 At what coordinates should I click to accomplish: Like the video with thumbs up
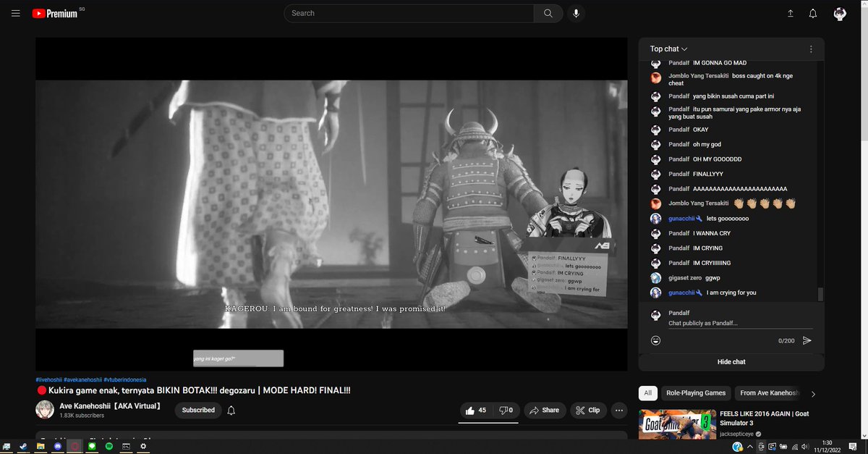tap(476, 411)
